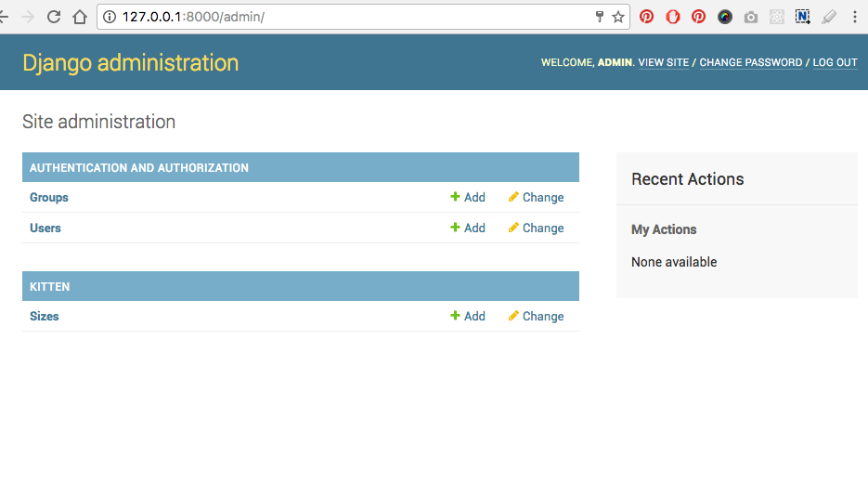Open the View Site link
This screenshot has width=868, height=483.
pyautogui.click(x=663, y=62)
